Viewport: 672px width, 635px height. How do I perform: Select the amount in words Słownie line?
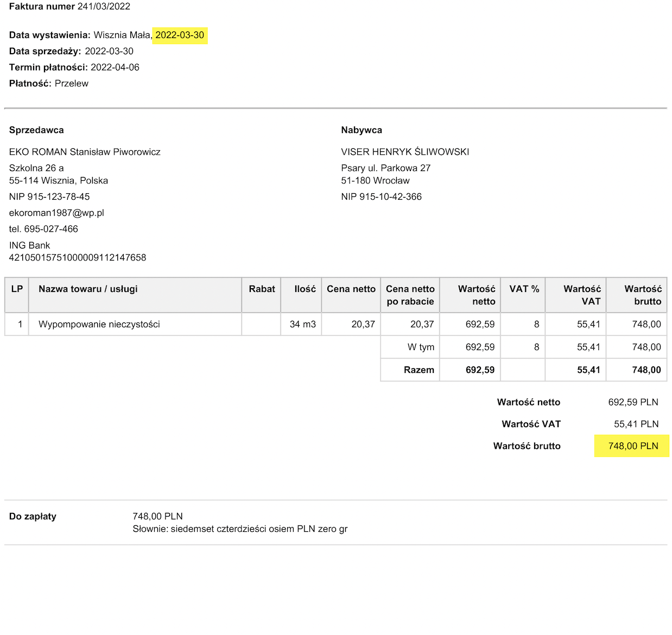240,529
